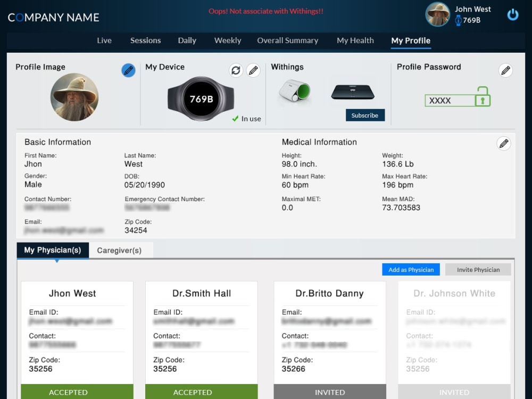Click the header user avatar photo
Screen dimensions: 532x399
438,14
